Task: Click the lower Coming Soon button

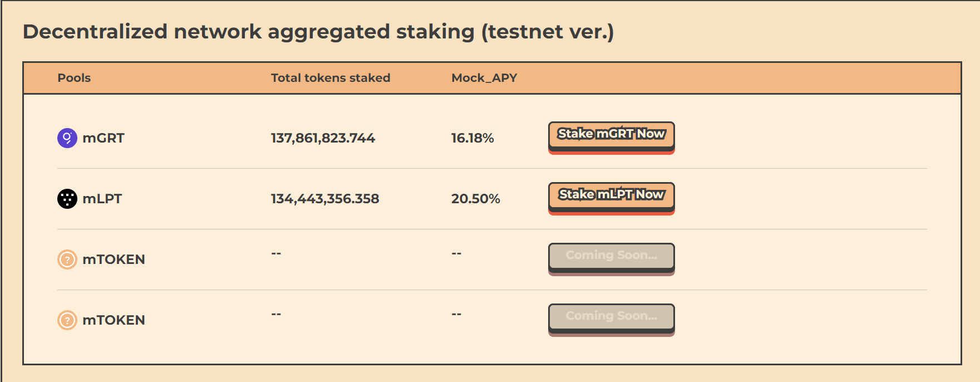Action: pyautogui.click(x=611, y=317)
